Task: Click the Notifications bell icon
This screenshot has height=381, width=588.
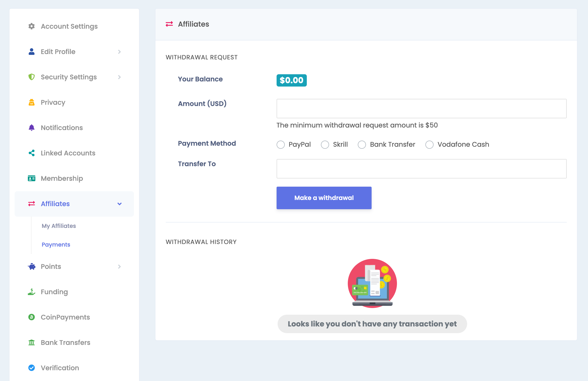Action: click(x=31, y=128)
